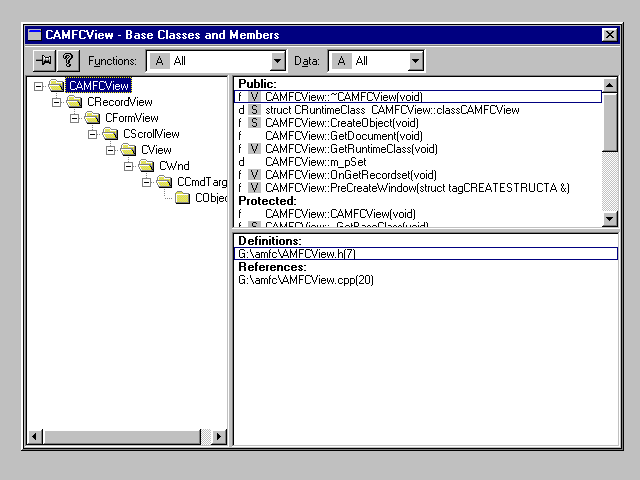The image size is (640, 480).
Task: Collapse the CView tree node
Action: [110, 150]
